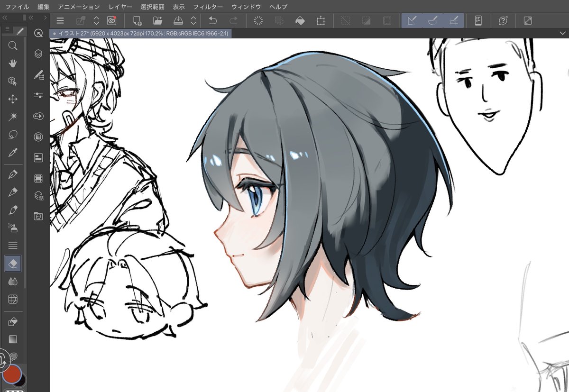This screenshot has width=569, height=392.
Task: Open the touch gesture settings phone icon
Action: coord(478,20)
